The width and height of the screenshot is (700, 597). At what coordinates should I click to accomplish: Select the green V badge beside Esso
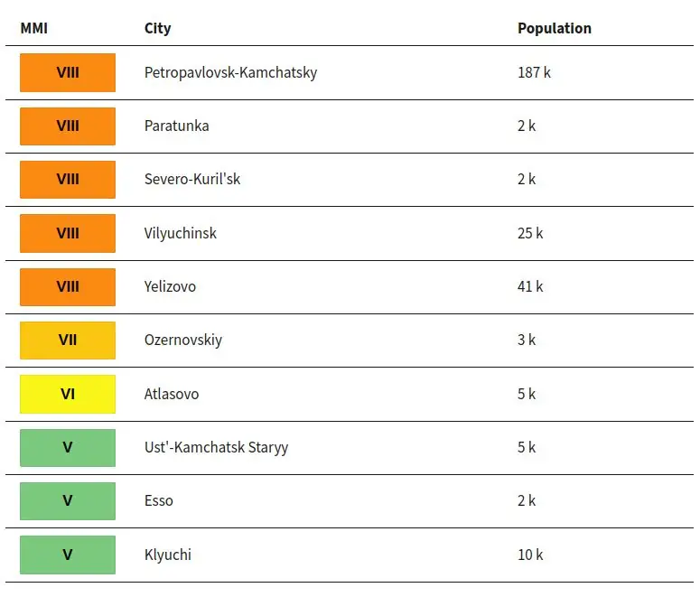(68, 501)
